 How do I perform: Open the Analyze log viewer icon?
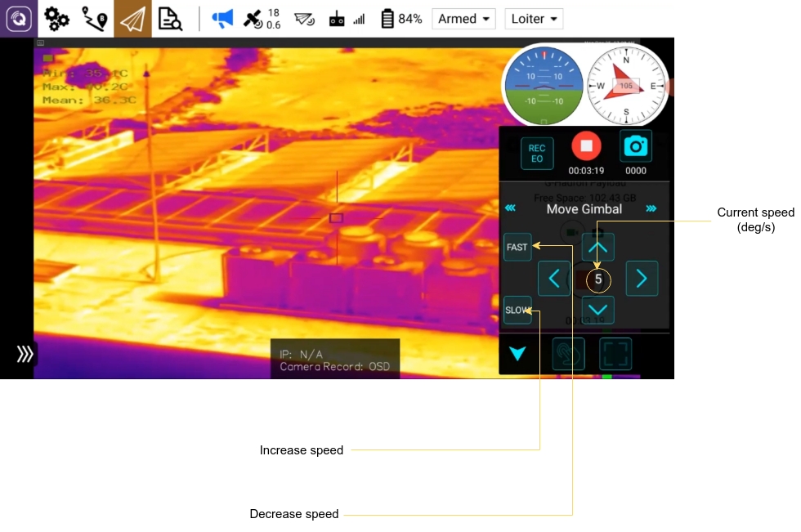[x=170, y=19]
